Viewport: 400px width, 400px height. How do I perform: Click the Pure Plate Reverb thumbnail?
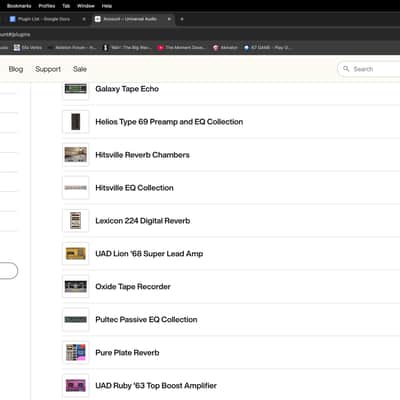(76, 352)
